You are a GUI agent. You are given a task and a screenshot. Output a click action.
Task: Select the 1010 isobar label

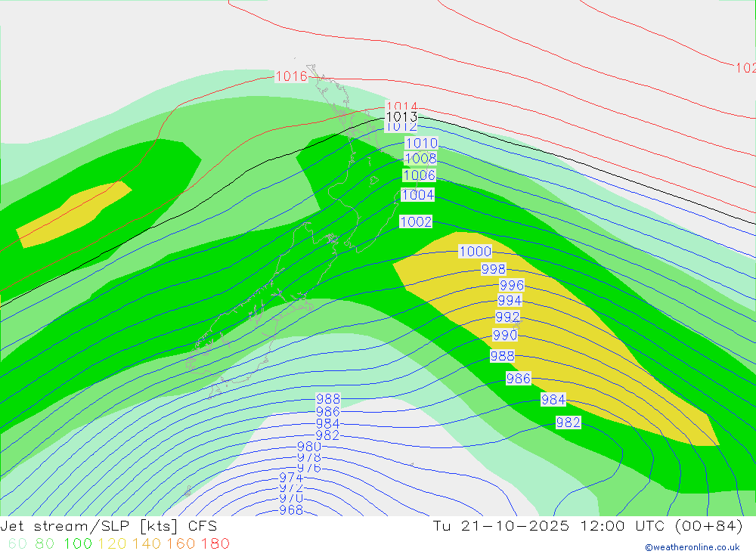tap(421, 143)
